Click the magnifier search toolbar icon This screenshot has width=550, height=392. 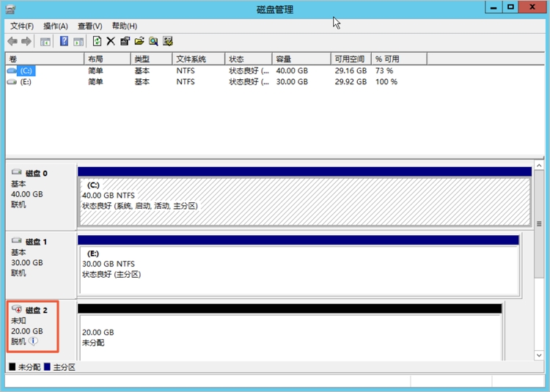click(x=153, y=41)
